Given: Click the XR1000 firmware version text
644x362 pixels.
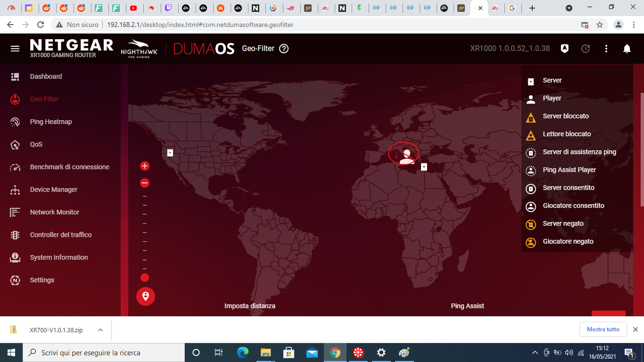Looking at the screenshot, I should [510, 49].
